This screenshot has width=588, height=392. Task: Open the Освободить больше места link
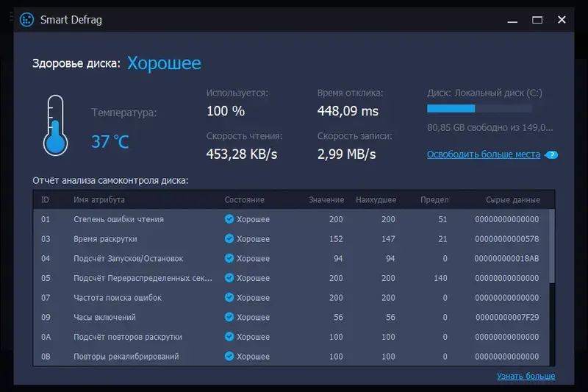pos(484,154)
